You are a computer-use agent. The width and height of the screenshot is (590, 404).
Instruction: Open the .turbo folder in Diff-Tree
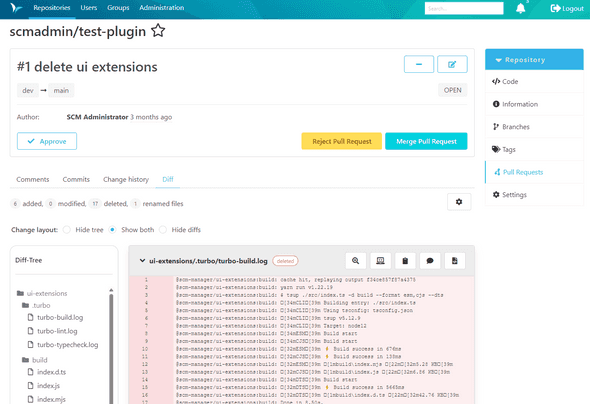pos(36,305)
